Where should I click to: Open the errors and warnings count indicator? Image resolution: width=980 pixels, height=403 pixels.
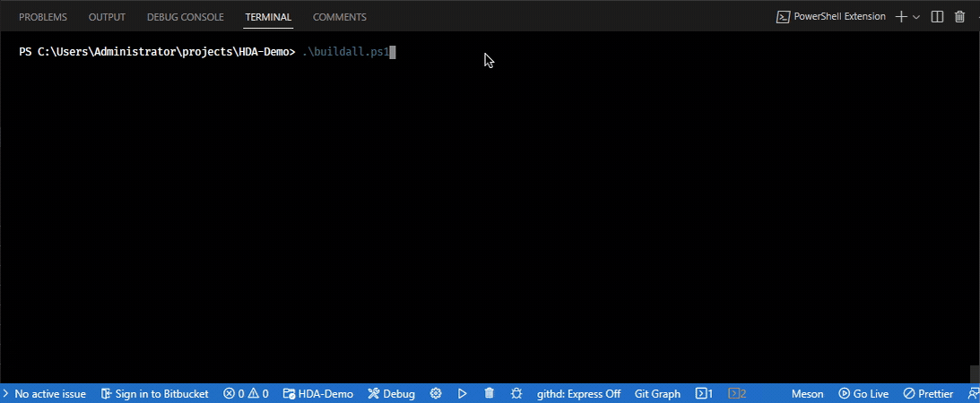[x=246, y=394]
